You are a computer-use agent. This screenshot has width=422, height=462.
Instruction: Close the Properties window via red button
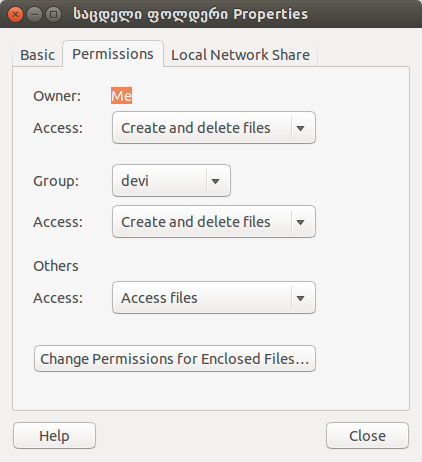click(x=15, y=15)
